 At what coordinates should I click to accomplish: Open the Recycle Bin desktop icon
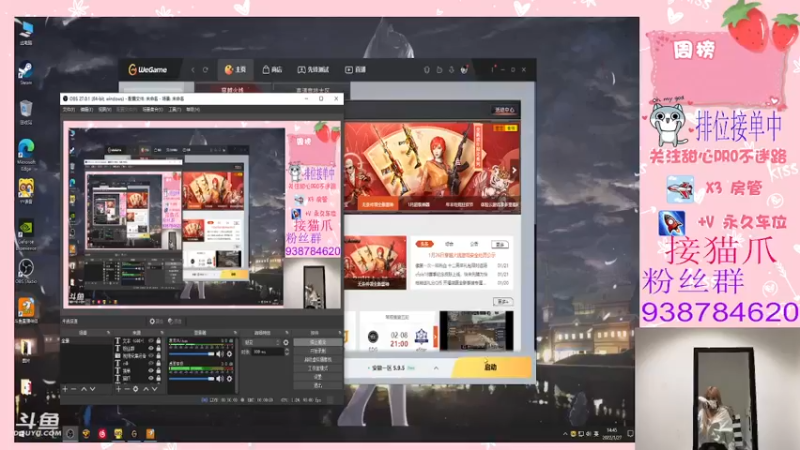[26, 112]
